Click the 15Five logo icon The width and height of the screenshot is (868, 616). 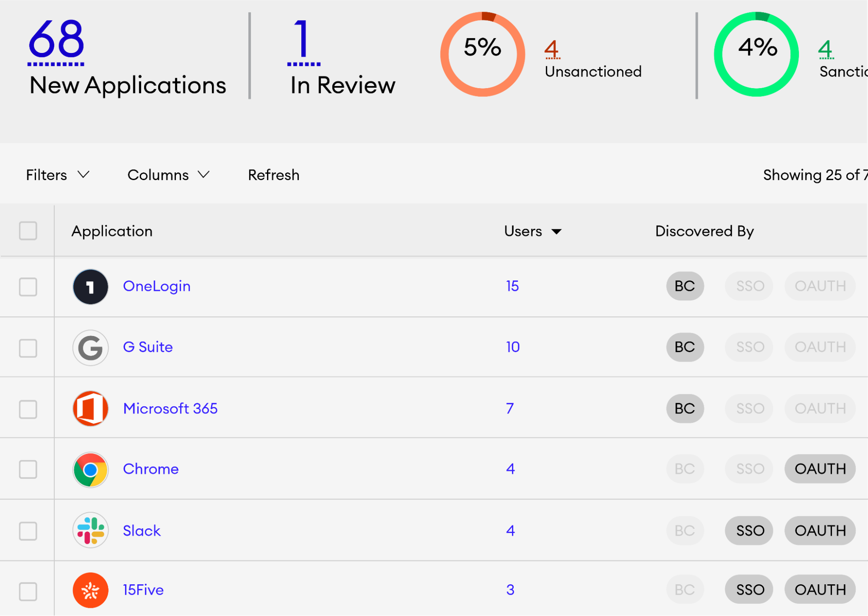(90, 591)
